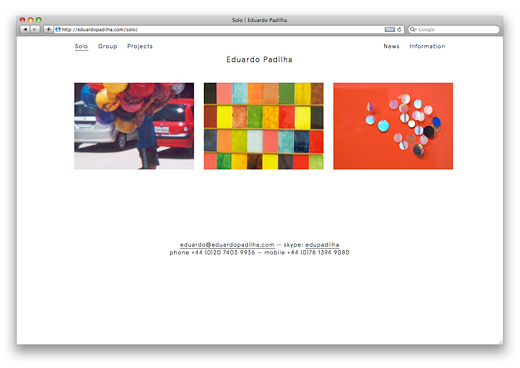
Task: Minimize the window with yellow button
Action: [30, 20]
